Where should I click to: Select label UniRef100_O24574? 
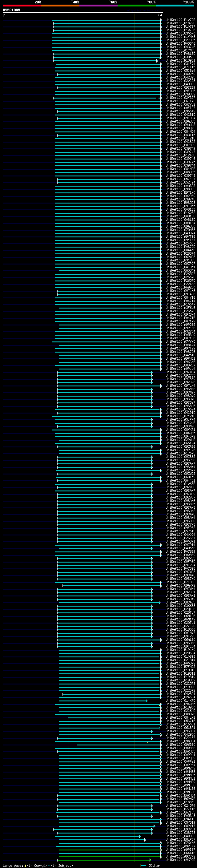click(x=180, y=805)
